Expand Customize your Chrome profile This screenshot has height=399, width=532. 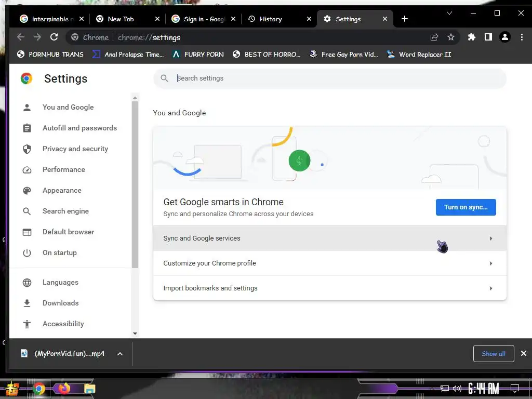click(330, 263)
